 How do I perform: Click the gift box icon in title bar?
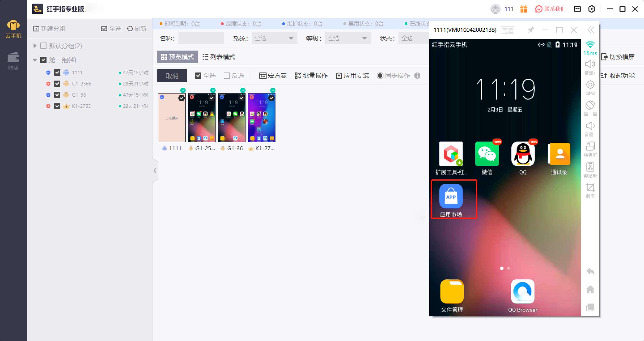point(523,9)
